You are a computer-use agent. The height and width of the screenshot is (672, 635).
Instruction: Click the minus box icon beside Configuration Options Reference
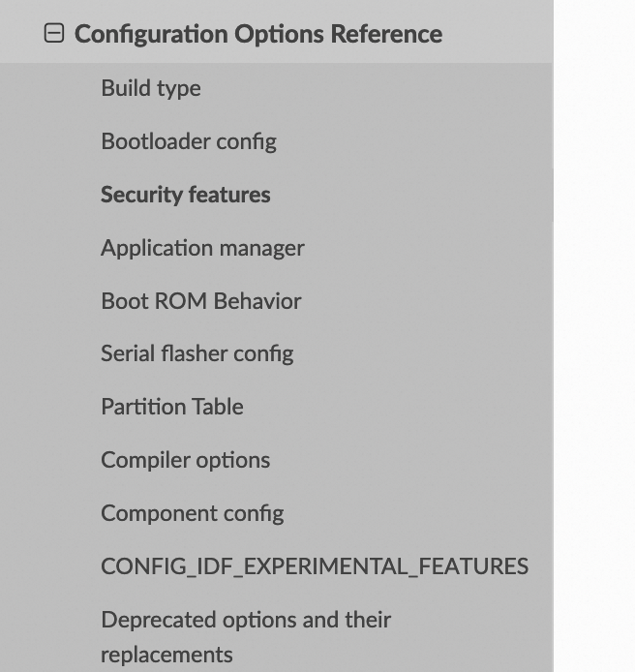point(54,34)
